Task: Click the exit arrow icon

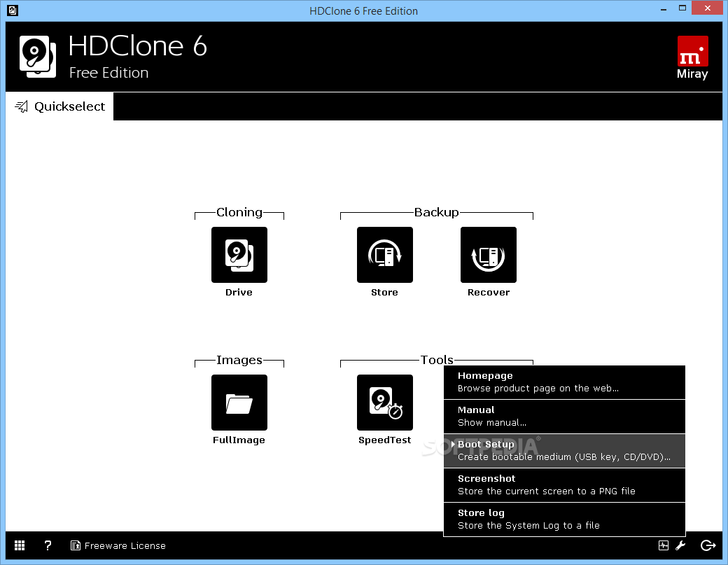Action: (x=708, y=545)
